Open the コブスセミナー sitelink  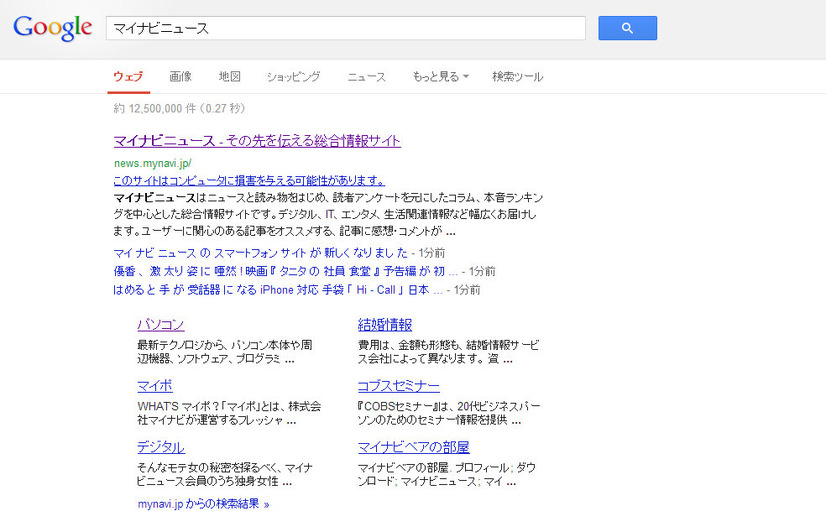point(399,386)
